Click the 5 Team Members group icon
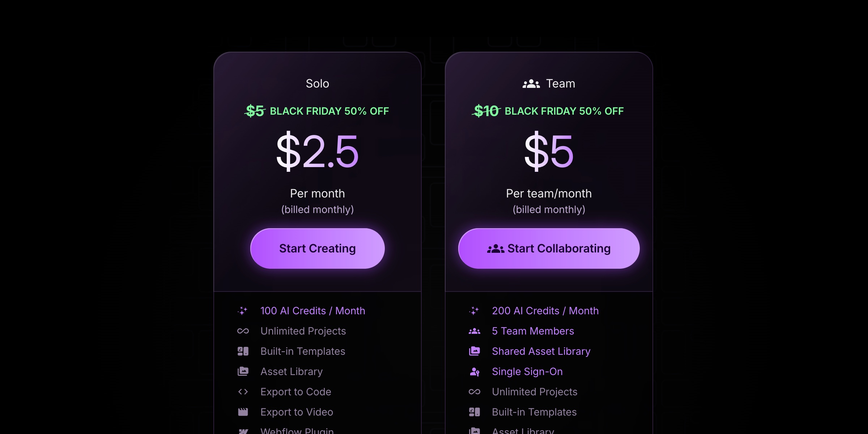This screenshot has width=868, height=434. pyautogui.click(x=474, y=331)
